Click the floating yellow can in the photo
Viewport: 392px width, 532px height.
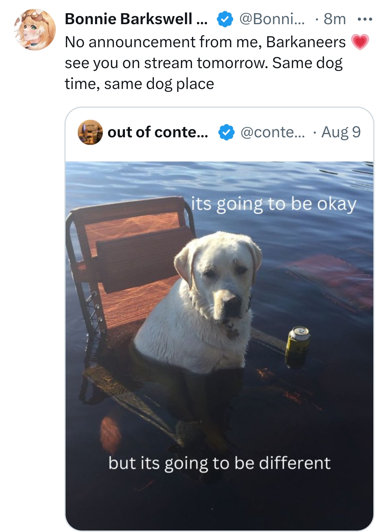(x=298, y=342)
